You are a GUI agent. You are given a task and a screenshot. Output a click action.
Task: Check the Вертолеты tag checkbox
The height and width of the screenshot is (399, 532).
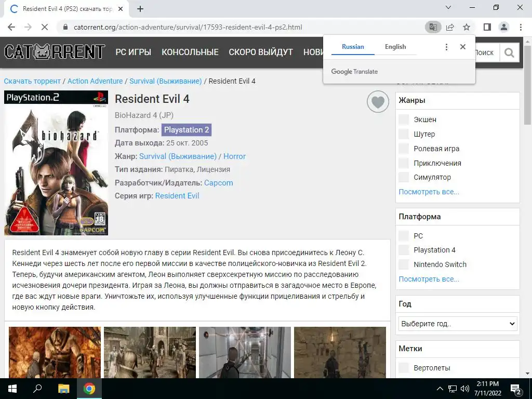[x=403, y=368]
